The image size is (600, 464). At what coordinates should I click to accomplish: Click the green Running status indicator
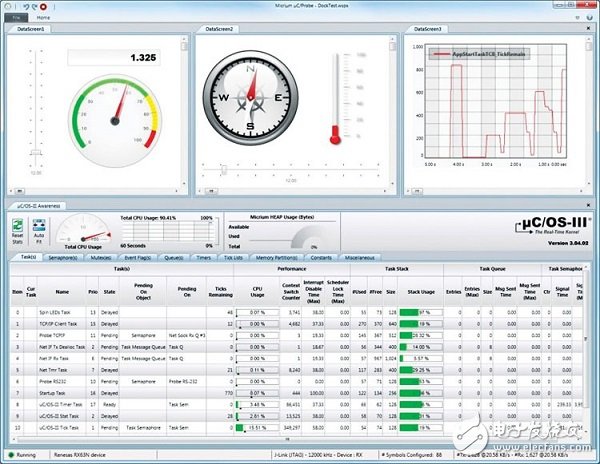10,457
